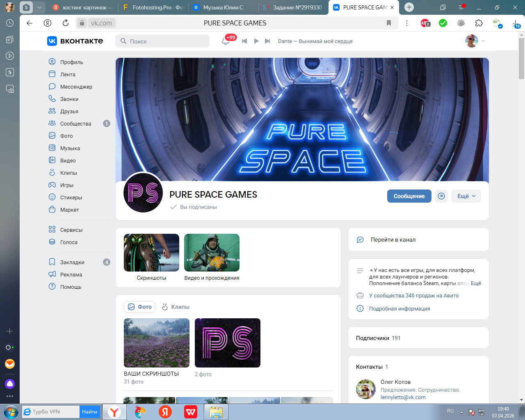Switch to the хостинг картинок browser tab
The height and width of the screenshot is (420, 525).
coord(82,7)
